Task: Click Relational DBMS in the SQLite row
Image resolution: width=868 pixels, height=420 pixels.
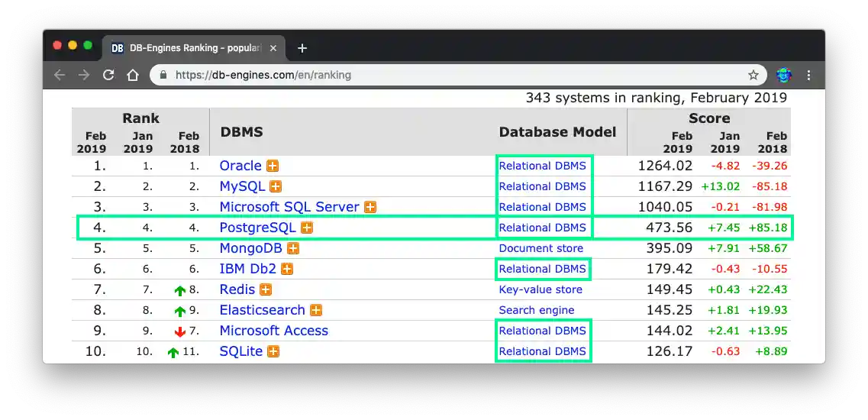Action: 543,351
